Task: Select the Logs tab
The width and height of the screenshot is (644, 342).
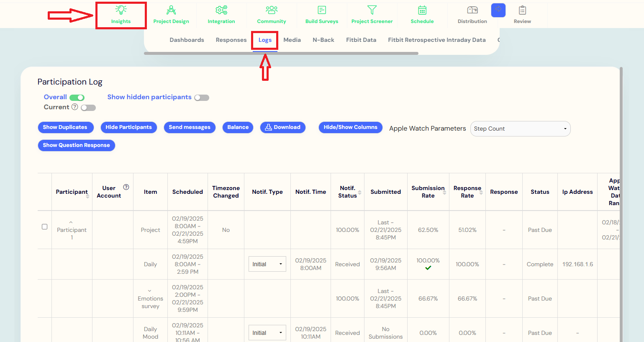Action: [x=265, y=40]
